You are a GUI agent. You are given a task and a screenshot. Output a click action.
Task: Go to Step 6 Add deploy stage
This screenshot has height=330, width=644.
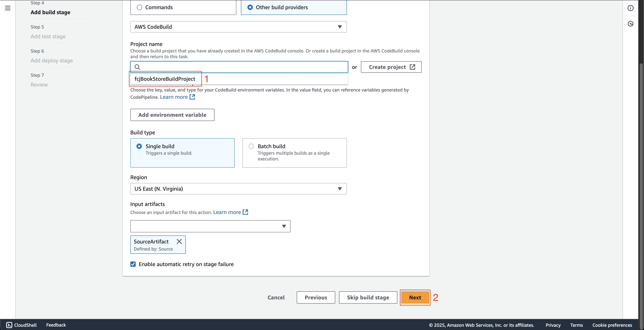[x=52, y=61]
